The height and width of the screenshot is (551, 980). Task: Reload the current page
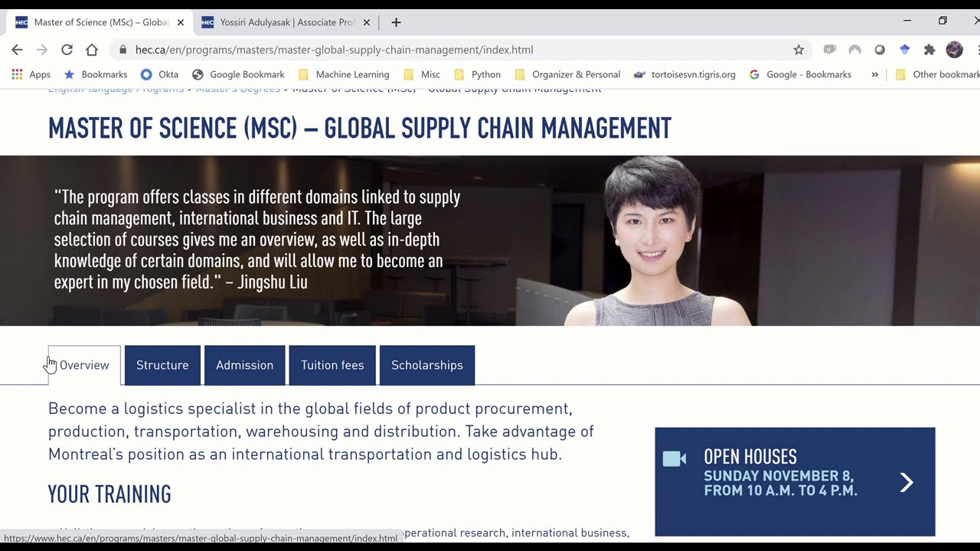pyautogui.click(x=67, y=50)
